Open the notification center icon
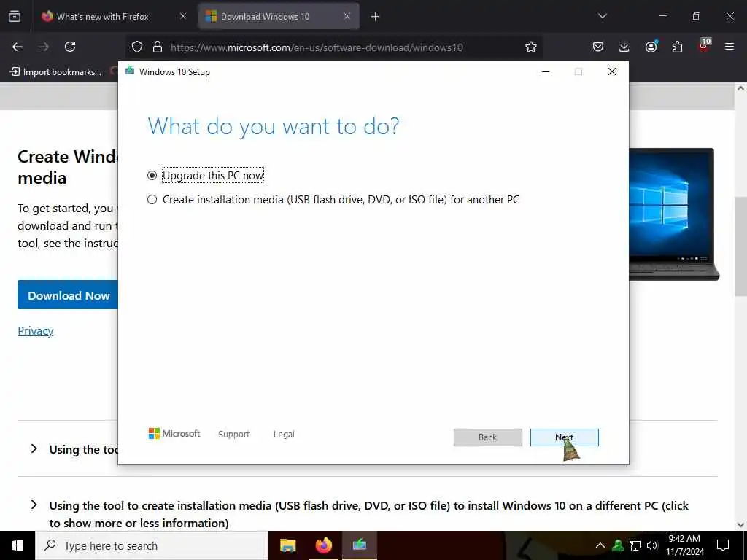The width and height of the screenshot is (747, 560). tap(723, 545)
